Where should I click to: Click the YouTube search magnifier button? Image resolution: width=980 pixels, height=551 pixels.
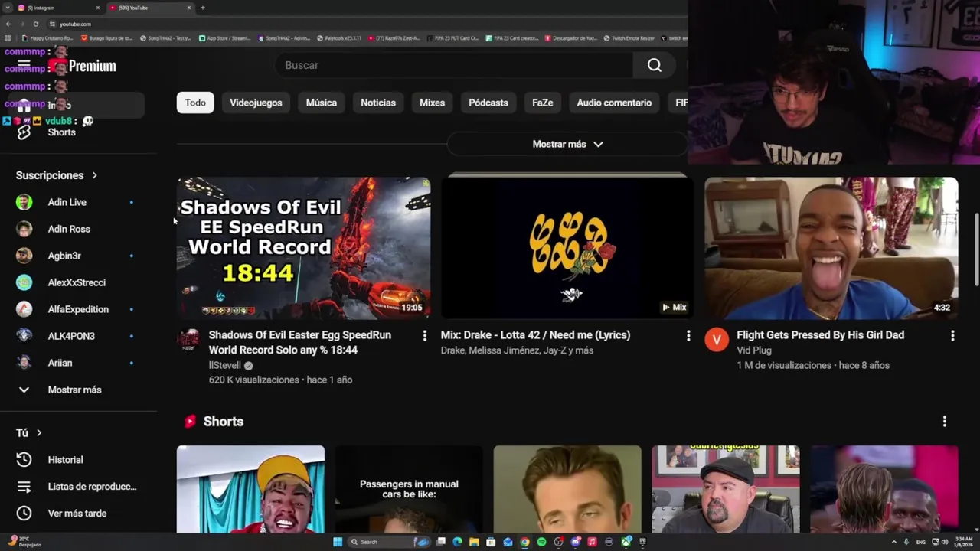tap(654, 65)
